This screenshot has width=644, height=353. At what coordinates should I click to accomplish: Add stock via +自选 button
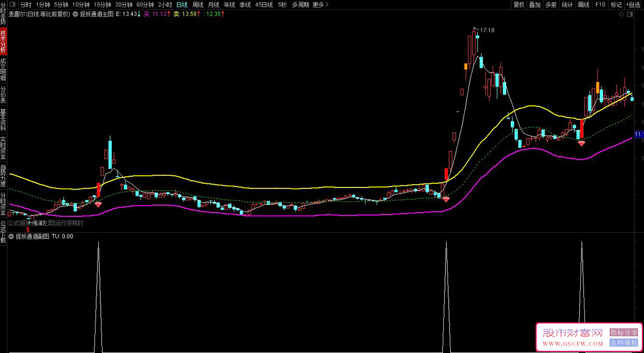tap(633, 5)
